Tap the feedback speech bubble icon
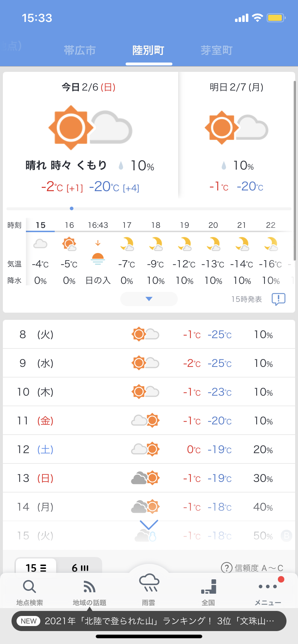 tap(278, 299)
